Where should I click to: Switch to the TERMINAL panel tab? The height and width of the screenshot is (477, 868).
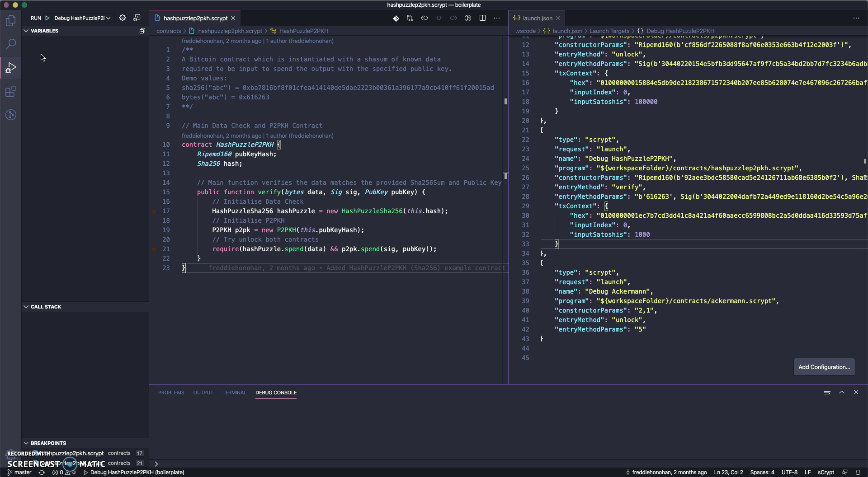234,393
